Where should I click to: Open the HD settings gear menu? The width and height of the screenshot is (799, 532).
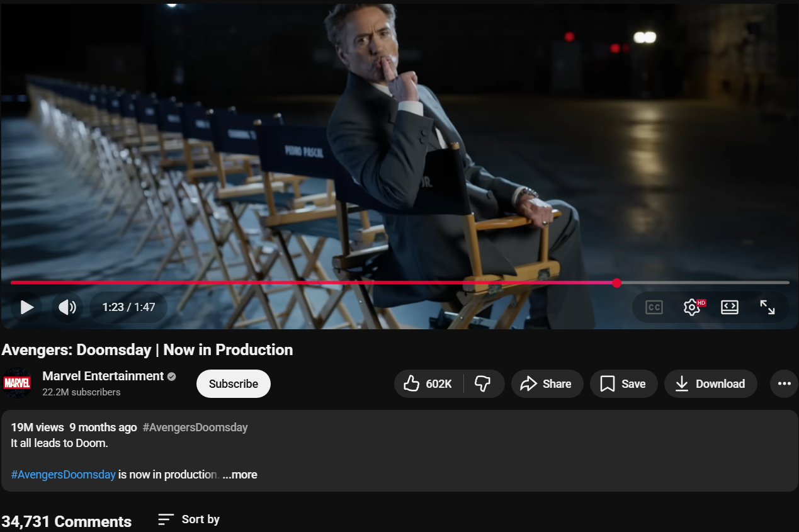692,307
